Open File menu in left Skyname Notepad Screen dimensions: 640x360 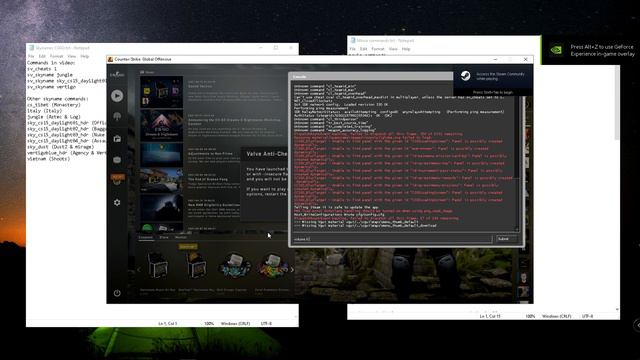pyautogui.click(x=31, y=56)
